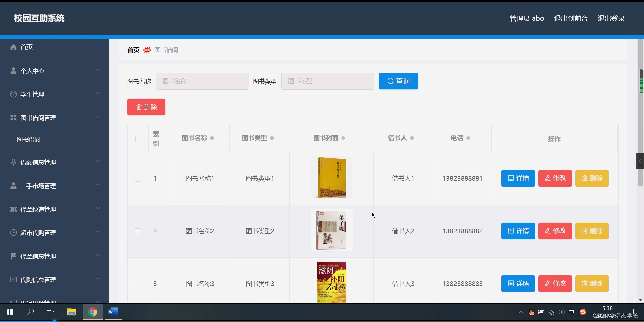Click the 个人中心 person icon

click(x=13, y=70)
